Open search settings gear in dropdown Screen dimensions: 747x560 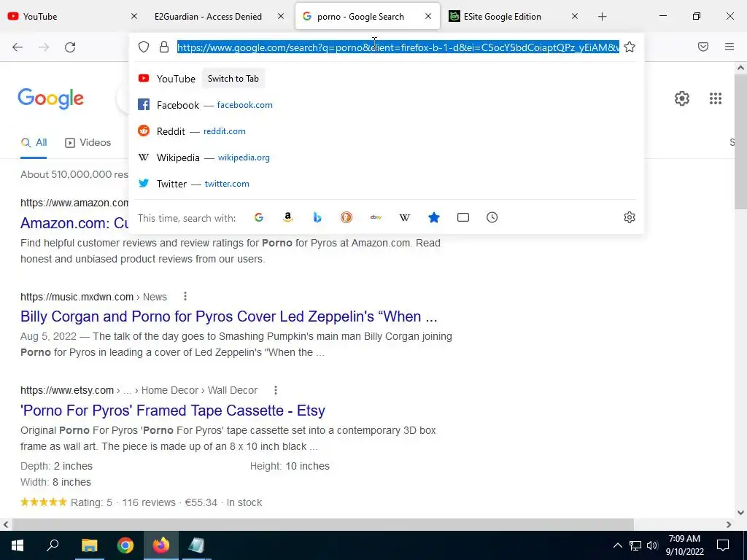[630, 217]
